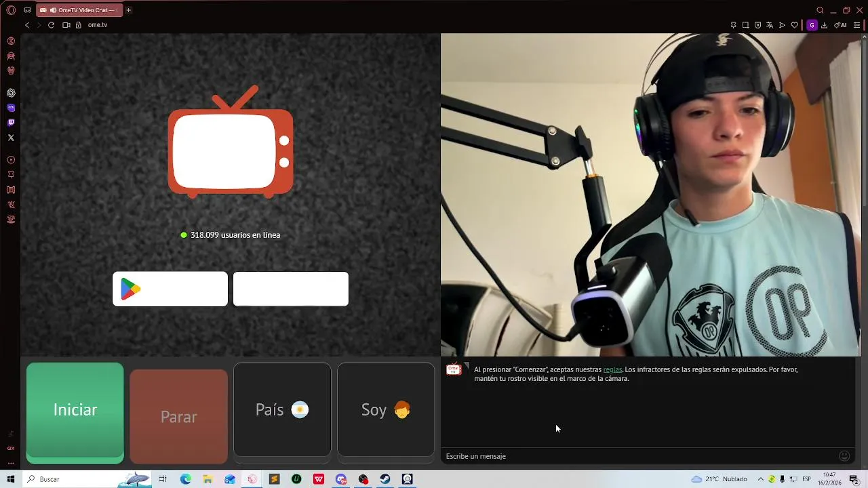
Task: Mute the OmeTV tab audio speaker icon
Action: [x=53, y=10]
